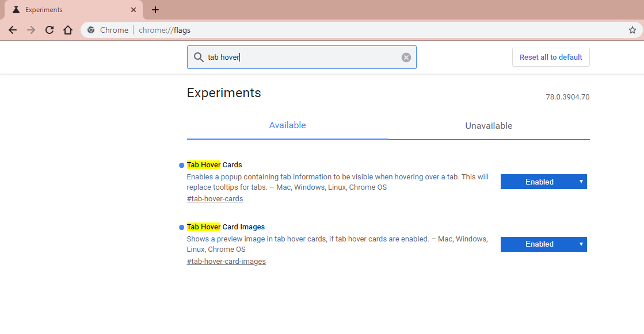Open a new tab with plus icon
Screen dimensions: 644x334
pyautogui.click(x=155, y=10)
